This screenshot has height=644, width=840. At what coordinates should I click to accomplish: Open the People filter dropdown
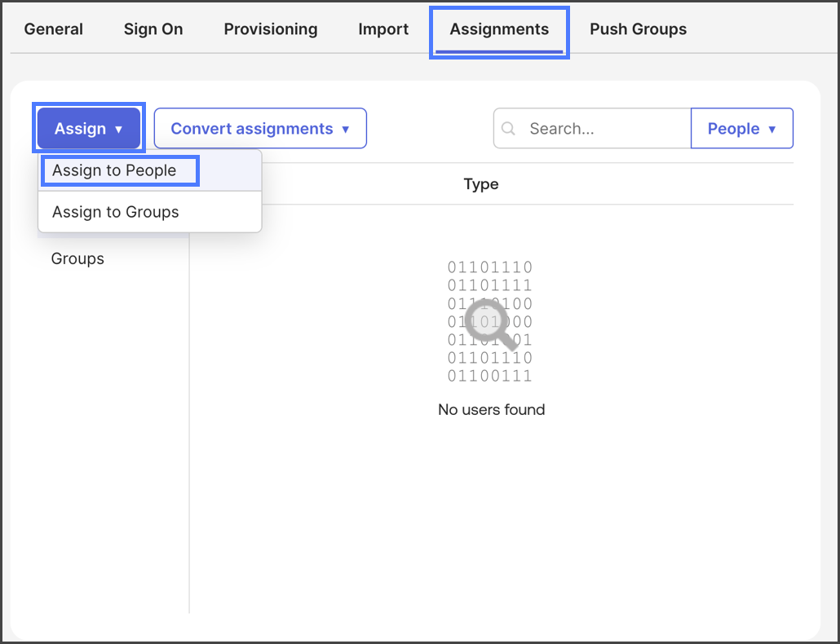coord(741,129)
